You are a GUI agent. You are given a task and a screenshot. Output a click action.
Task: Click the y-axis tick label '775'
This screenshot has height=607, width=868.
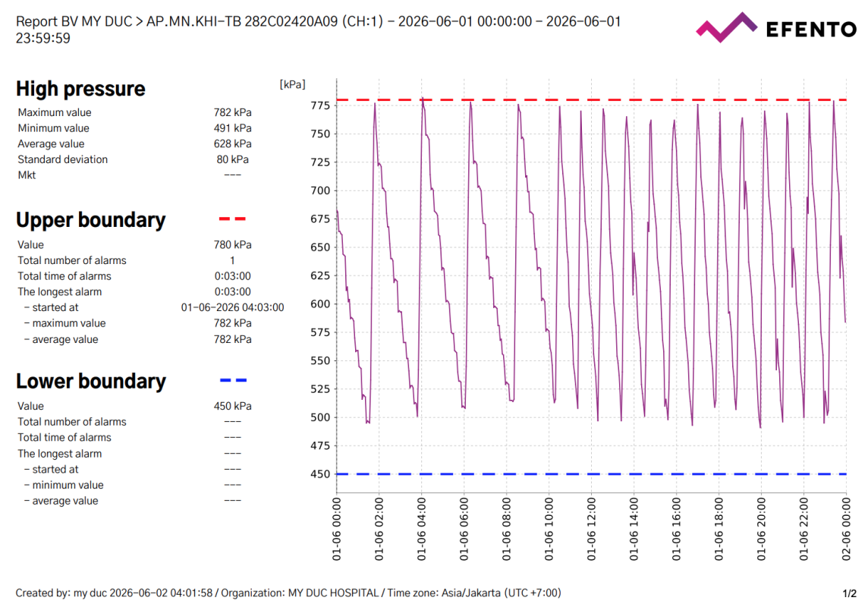pos(320,105)
